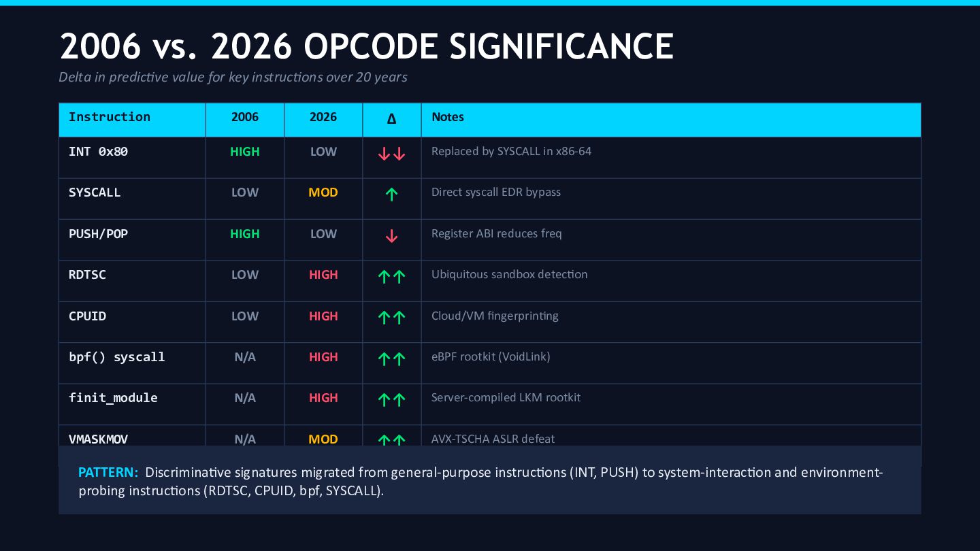The height and width of the screenshot is (551, 980).
Task: Click the 2026 column header
Action: coord(323,117)
